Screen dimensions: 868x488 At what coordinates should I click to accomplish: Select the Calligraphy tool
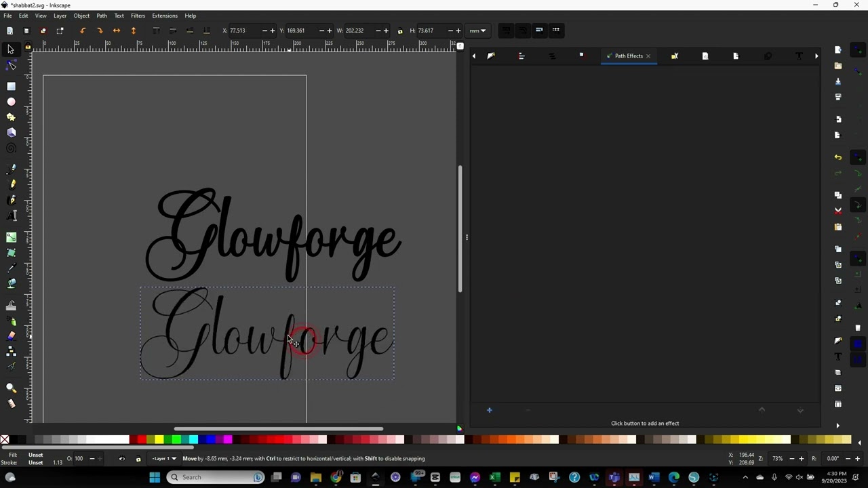[x=11, y=200]
